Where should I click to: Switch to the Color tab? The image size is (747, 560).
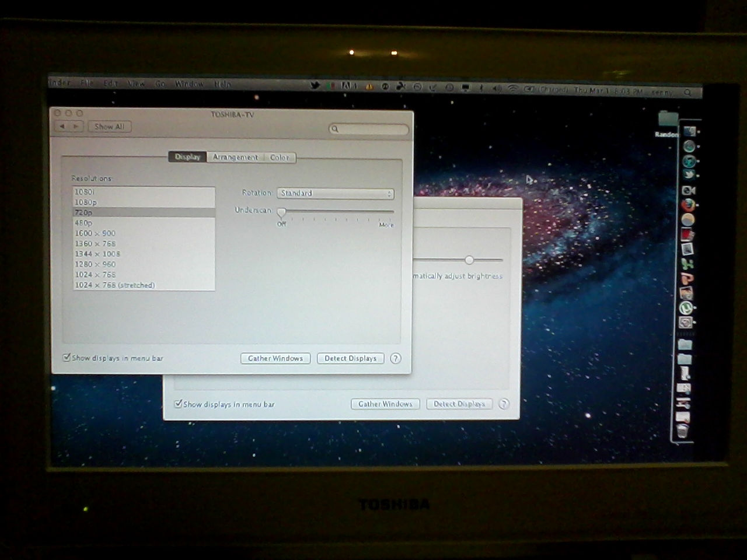click(280, 157)
